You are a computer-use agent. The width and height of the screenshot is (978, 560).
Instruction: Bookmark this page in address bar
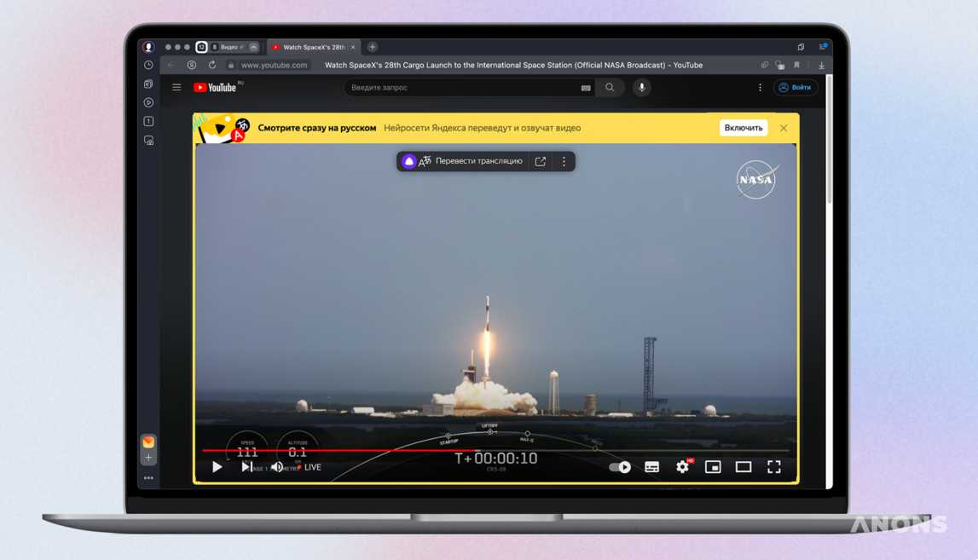point(796,65)
